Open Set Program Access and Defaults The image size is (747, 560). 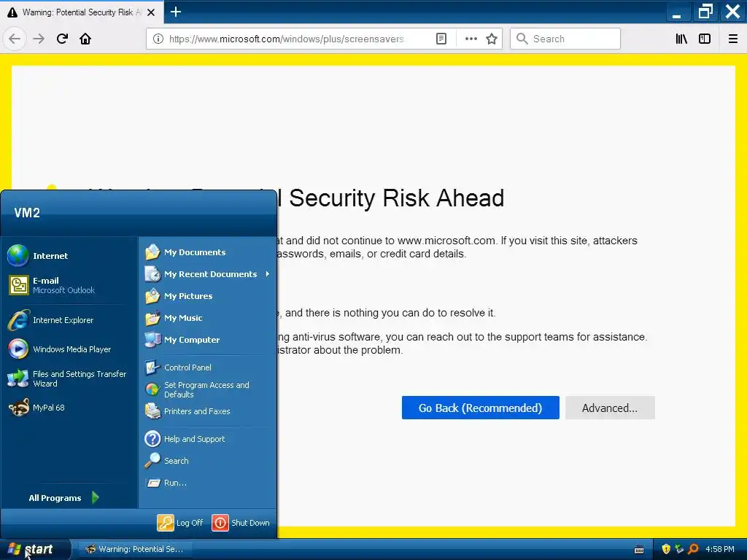208,389
